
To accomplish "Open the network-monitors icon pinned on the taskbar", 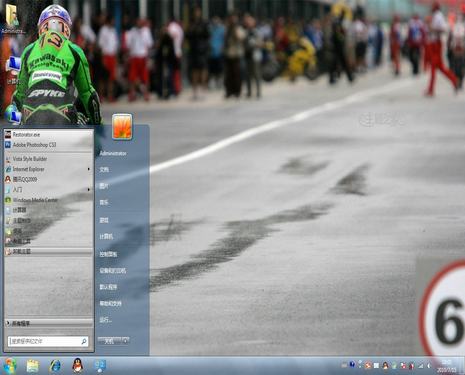I will pos(100,366).
